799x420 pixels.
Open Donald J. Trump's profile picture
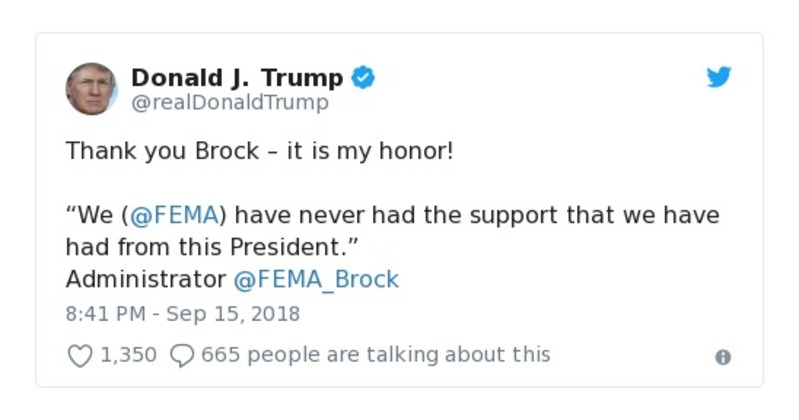[x=91, y=89]
